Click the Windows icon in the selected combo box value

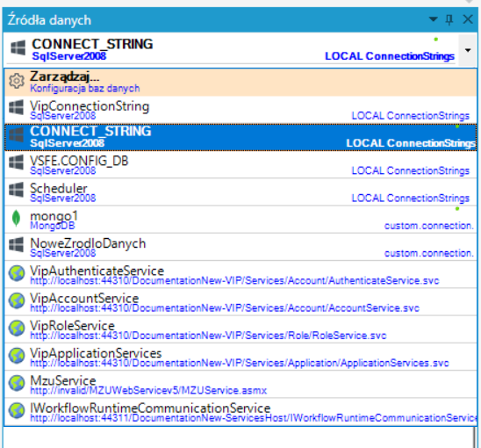(18, 48)
